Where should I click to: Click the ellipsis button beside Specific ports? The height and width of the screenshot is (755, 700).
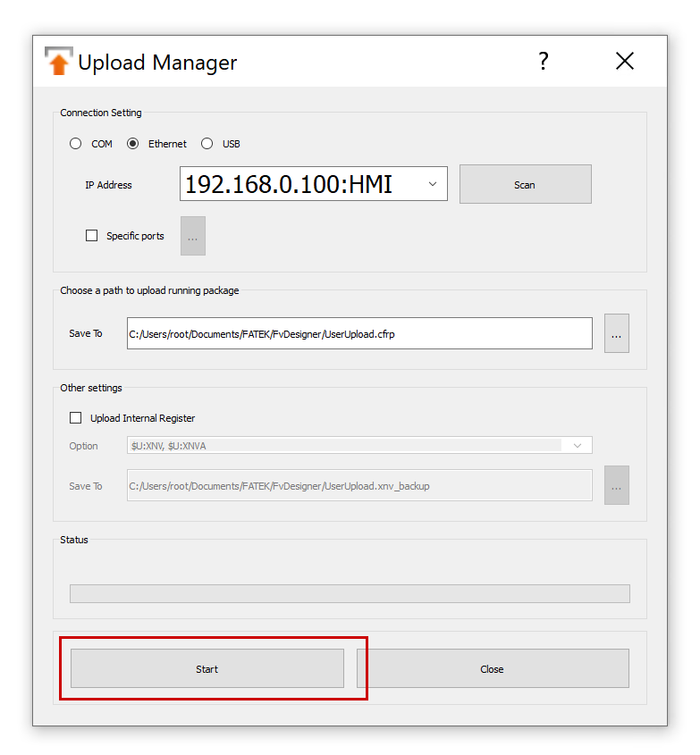tap(192, 236)
